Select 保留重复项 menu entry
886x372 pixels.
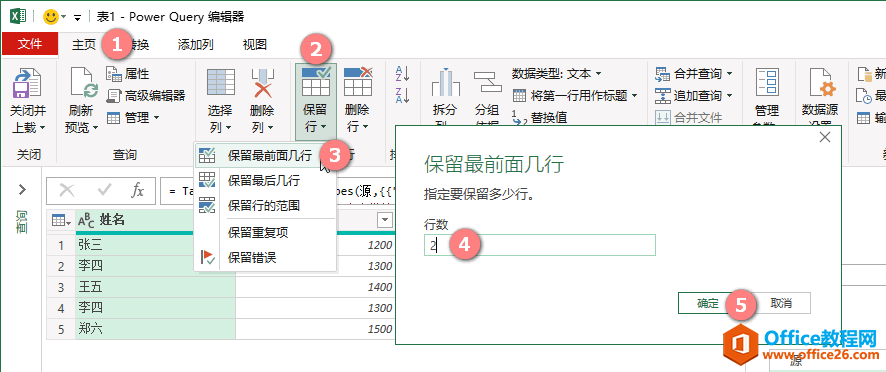[266, 232]
